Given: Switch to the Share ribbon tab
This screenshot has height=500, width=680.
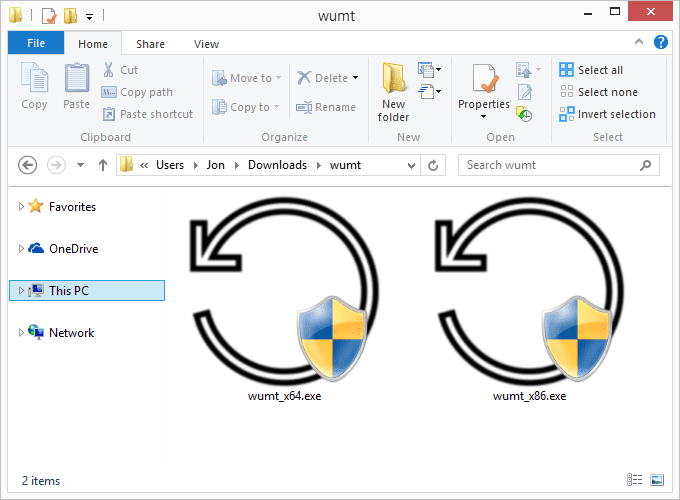Looking at the screenshot, I should tap(151, 44).
